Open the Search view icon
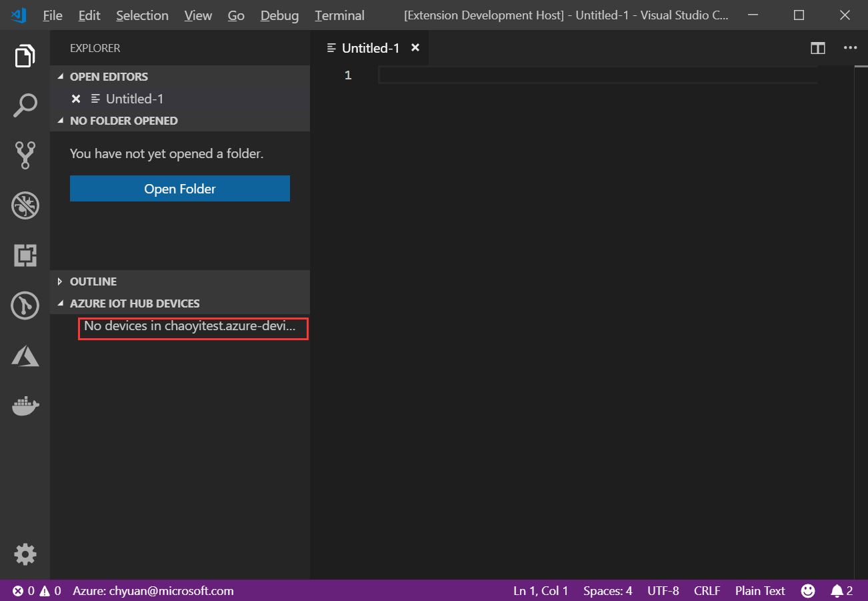Screen dimensions: 868x601 click(x=25, y=105)
